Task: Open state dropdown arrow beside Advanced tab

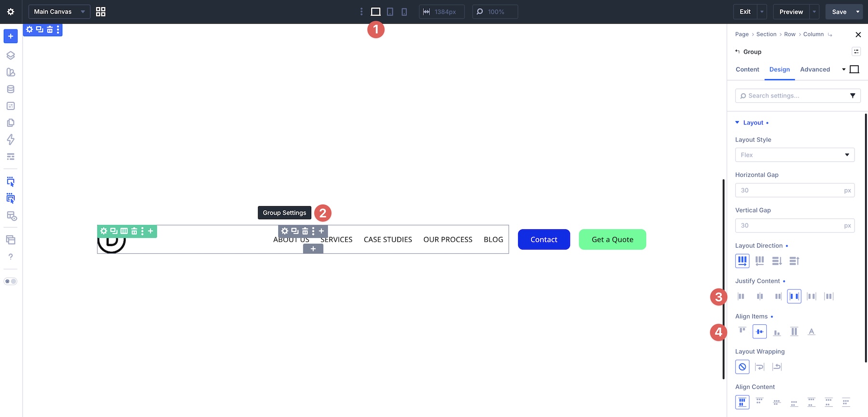Action: pos(844,69)
